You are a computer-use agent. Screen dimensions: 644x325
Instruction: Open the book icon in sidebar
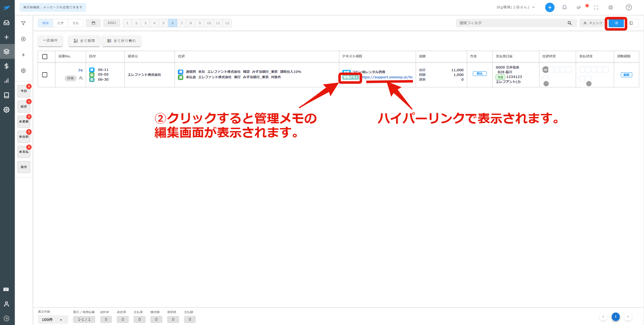click(x=6, y=95)
